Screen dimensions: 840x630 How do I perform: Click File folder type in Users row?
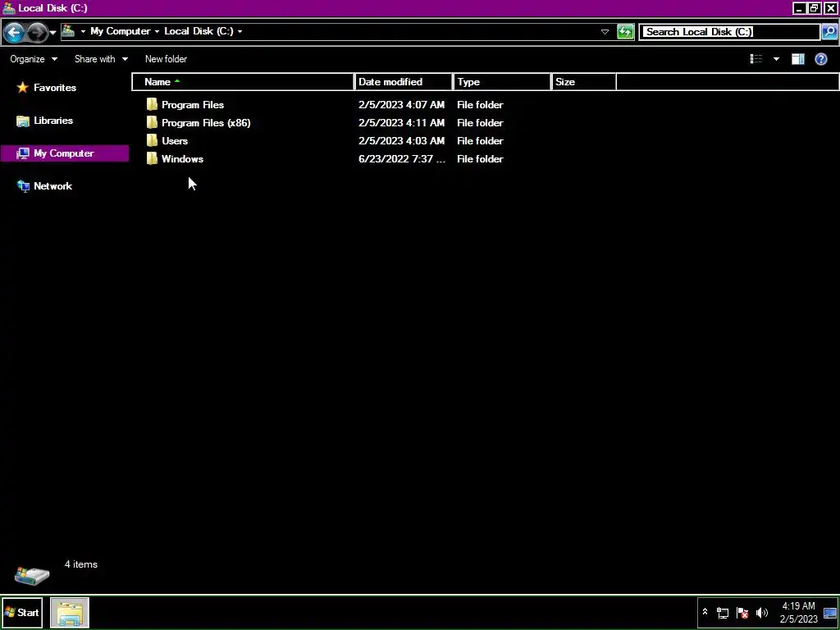point(480,141)
